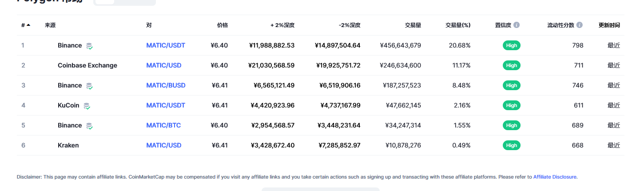Click 更新时间 column header
Image resolution: width=644 pixels, height=191 pixels.
609,25
